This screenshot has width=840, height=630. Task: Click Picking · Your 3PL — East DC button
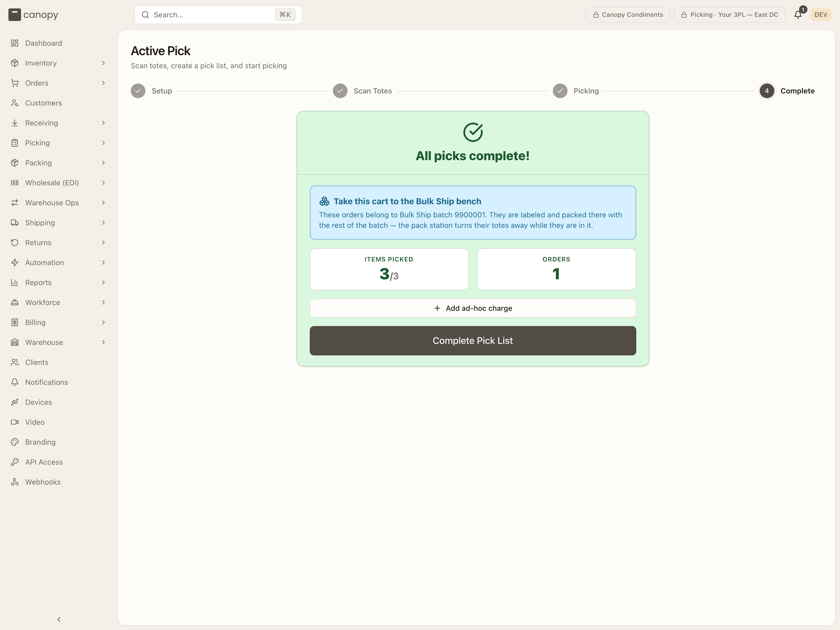pos(729,15)
